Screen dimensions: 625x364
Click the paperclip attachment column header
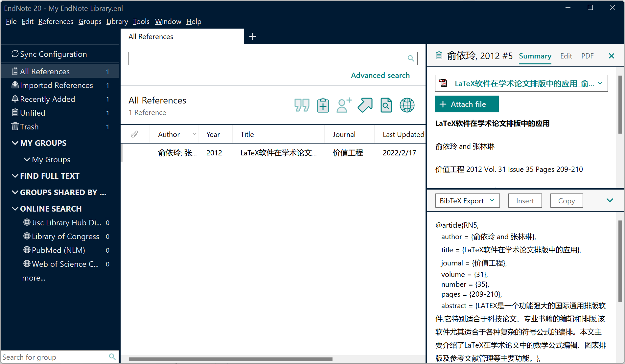point(134,134)
